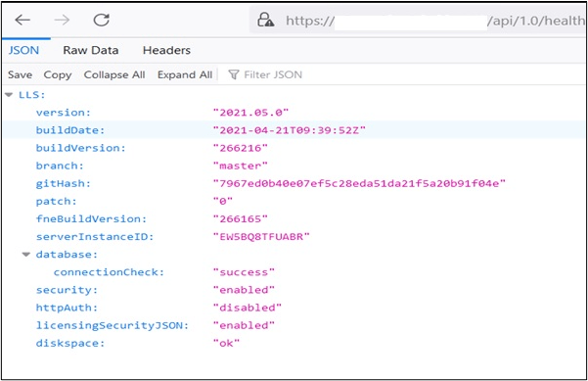This screenshot has height=381, width=588.
Task: Click the URL address bar text
Action: coord(435,21)
